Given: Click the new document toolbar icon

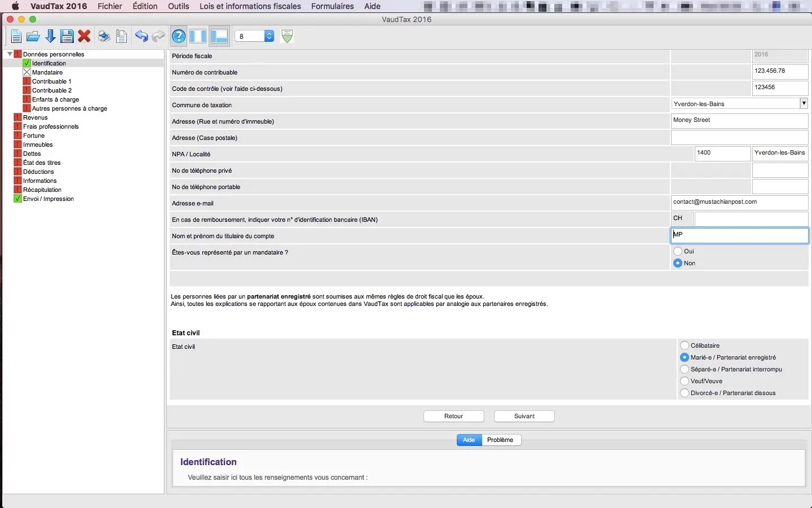Looking at the screenshot, I should click(16, 37).
